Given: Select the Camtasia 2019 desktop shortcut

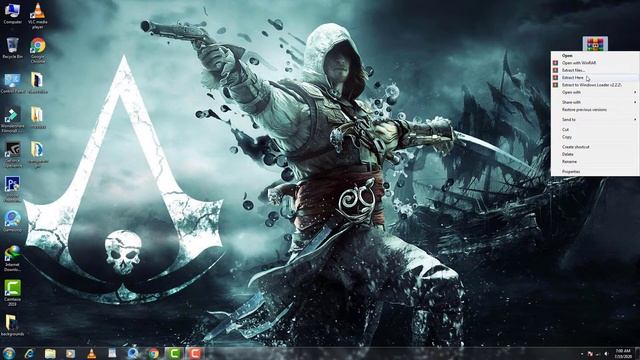Looking at the screenshot, I should pos(12,293).
